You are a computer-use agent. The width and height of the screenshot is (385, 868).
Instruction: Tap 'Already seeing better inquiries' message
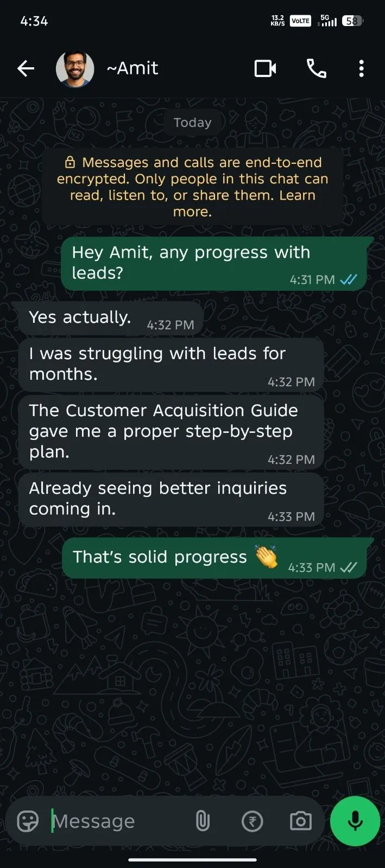pyautogui.click(x=171, y=499)
